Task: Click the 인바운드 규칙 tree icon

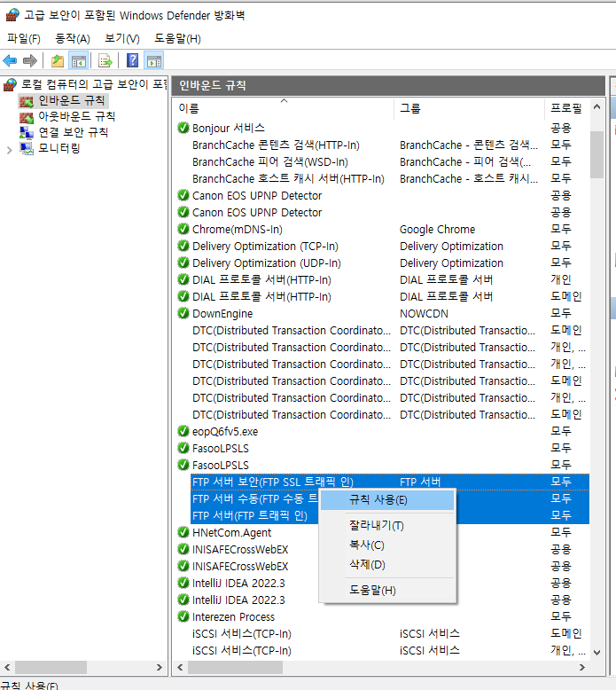Action: (27, 101)
